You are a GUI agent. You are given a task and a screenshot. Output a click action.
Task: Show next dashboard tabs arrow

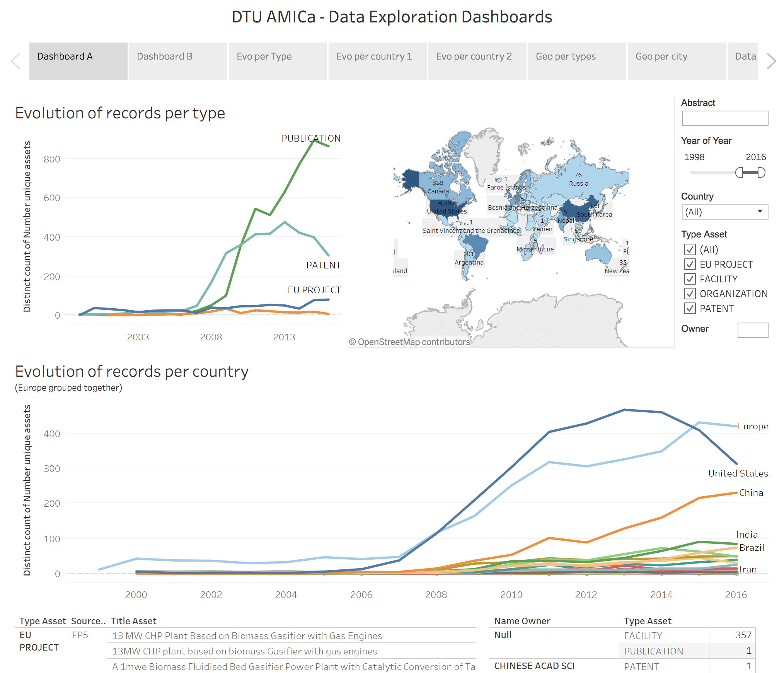tap(771, 61)
